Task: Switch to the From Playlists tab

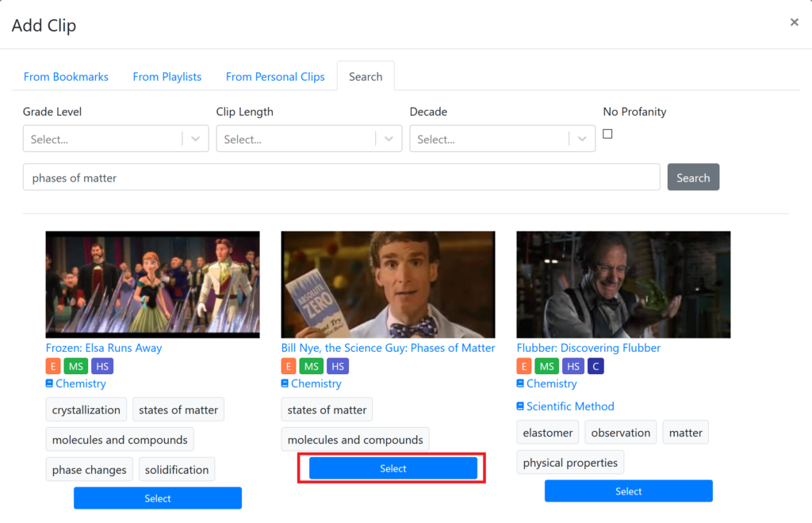Action: tap(167, 77)
